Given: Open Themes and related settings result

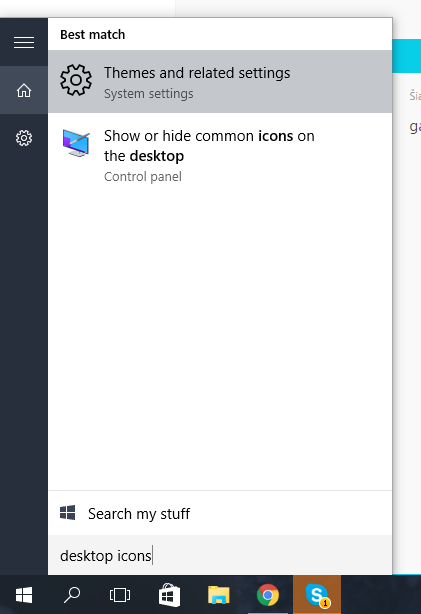Looking at the screenshot, I should pyautogui.click(x=220, y=81).
